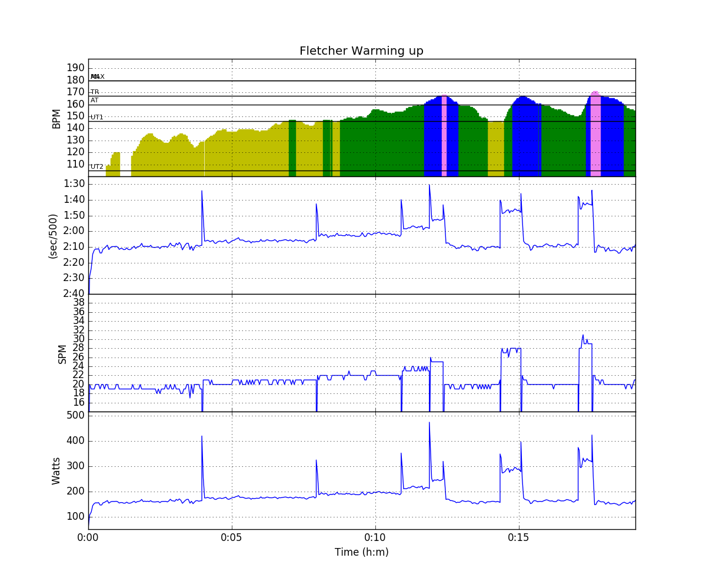
Task: Click the Watts axis label
Action: (56, 471)
